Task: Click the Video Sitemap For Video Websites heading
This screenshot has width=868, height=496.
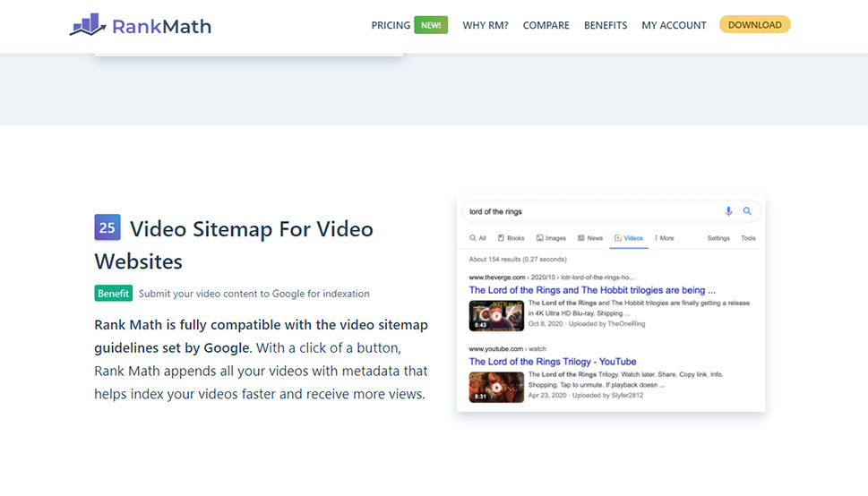Action: point(234,244)
